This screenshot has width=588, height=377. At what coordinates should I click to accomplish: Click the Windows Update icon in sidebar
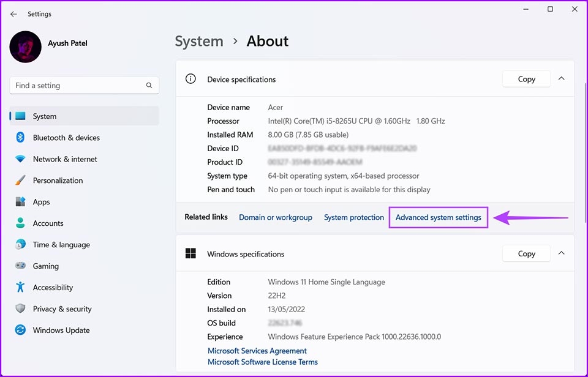(19, 330)
